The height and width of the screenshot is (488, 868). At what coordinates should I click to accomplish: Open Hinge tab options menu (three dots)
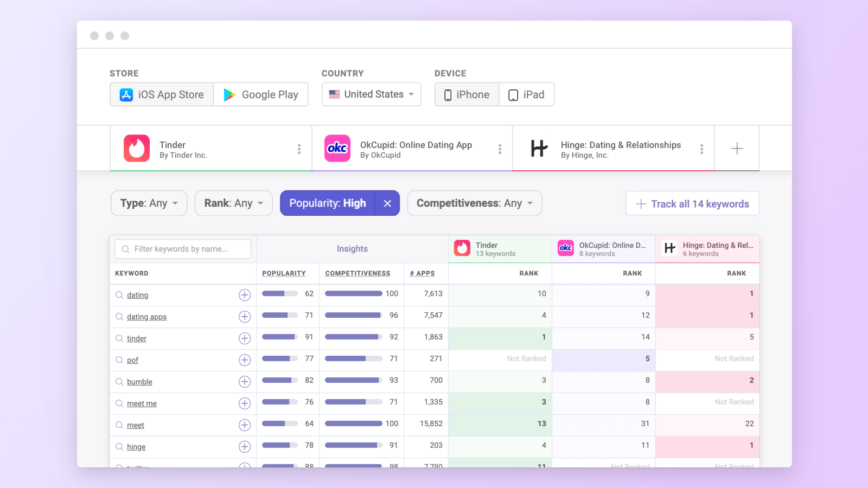click(x=701, y=149)
